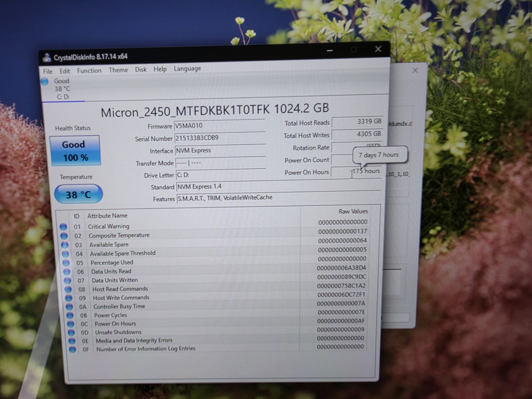This screenshot has height=399, width=532.
Task: Click status orb for Power Cycles row
Action: 70,315
